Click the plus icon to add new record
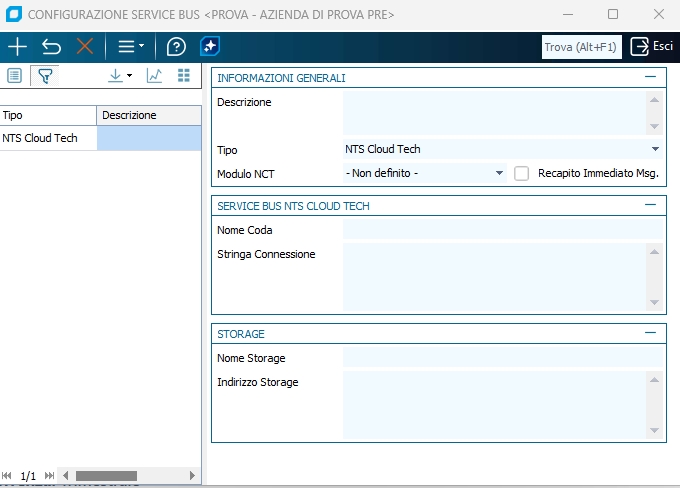This screenshot has height=488, width=680. [17, 47]
